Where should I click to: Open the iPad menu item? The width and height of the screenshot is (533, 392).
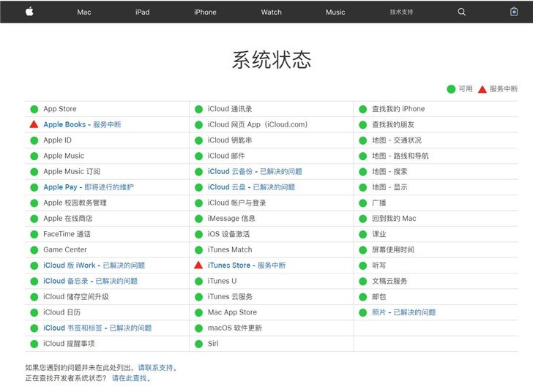click(143, 12)
